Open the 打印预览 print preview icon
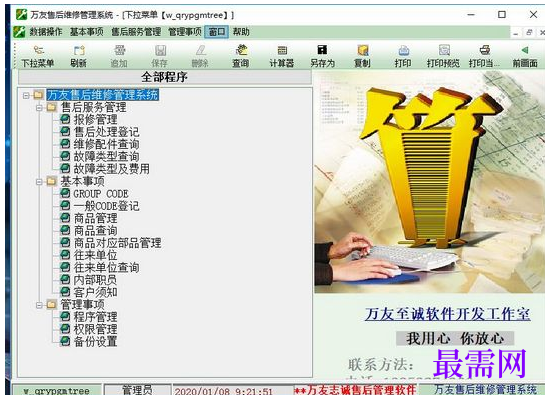 click(x=444, y=56)
